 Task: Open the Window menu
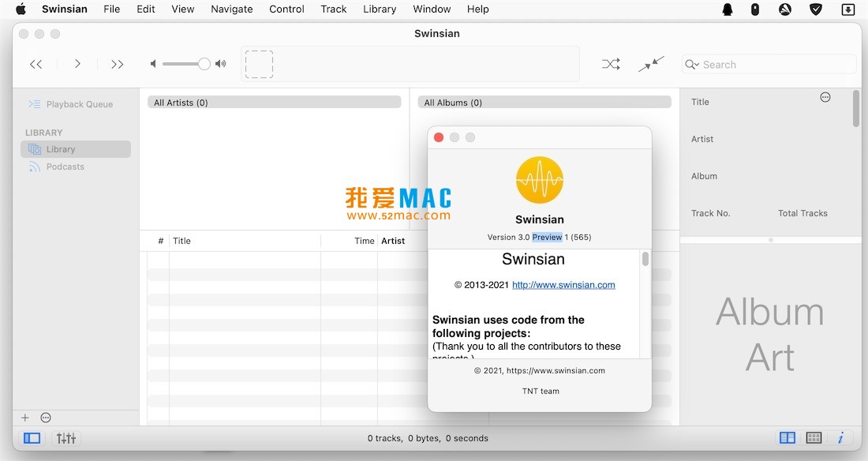pos(432,9)
